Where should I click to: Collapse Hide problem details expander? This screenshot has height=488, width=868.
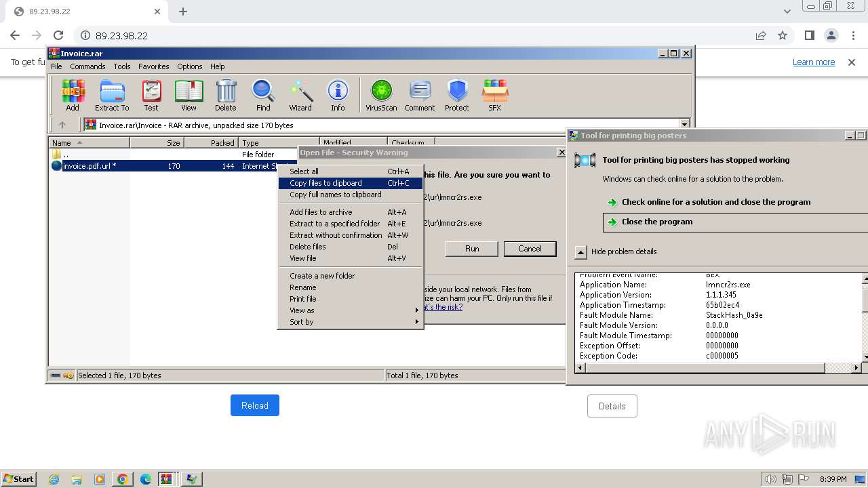click(x=581, y=251)
